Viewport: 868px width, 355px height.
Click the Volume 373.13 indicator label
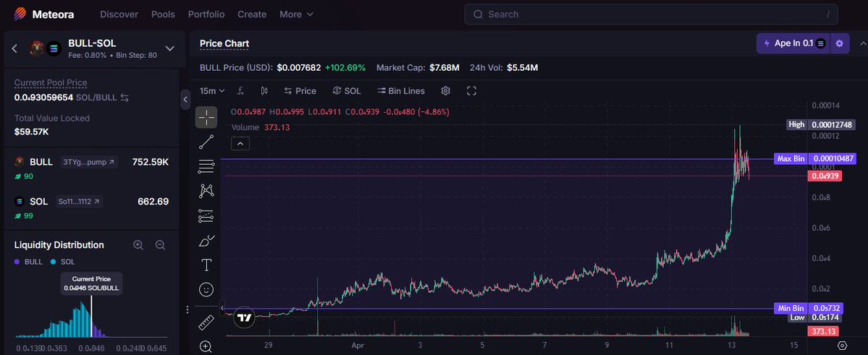(x=260, y=127)
